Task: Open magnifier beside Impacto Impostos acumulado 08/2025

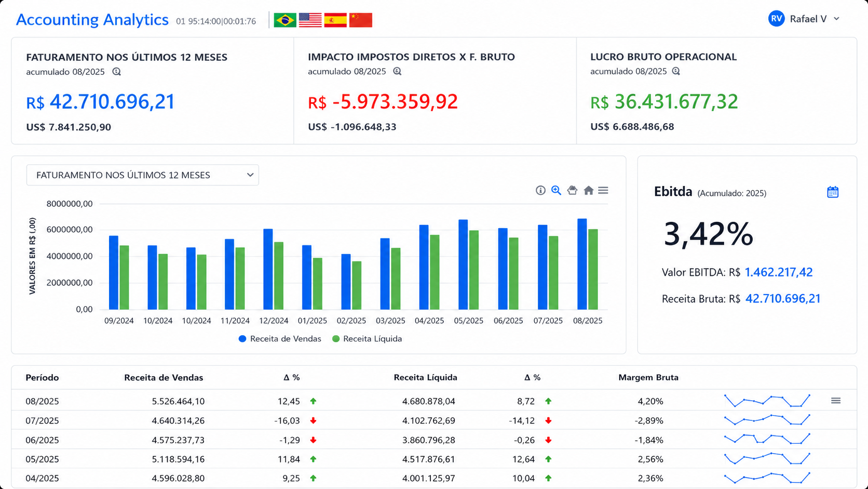Action: pos(397,71)
